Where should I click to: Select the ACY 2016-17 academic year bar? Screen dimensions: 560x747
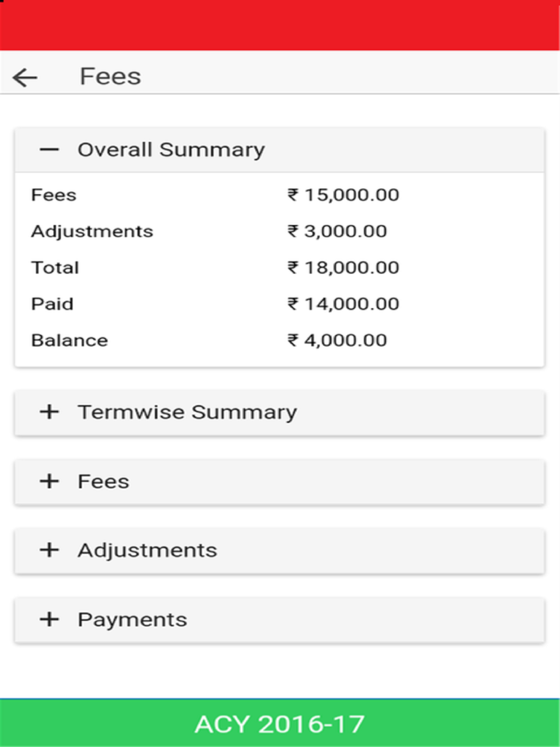280,723
